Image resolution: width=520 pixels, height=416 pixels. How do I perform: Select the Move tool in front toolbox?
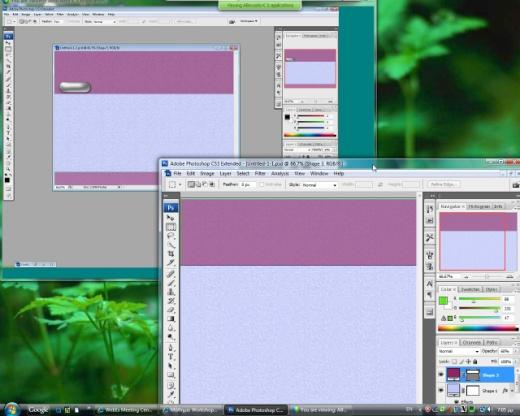pos(171,218)
